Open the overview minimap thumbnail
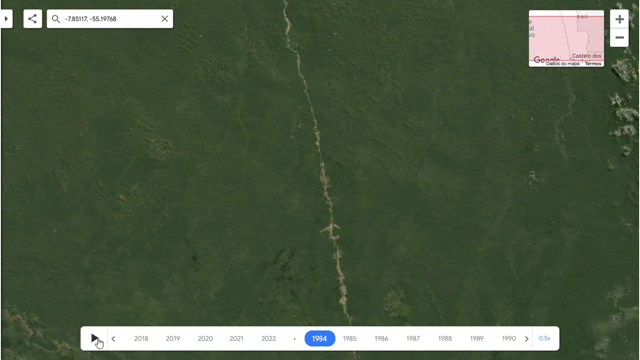Image resolution: width=640 pixels, height=360 pixels. pyautogui.click(x=566, y=38)
